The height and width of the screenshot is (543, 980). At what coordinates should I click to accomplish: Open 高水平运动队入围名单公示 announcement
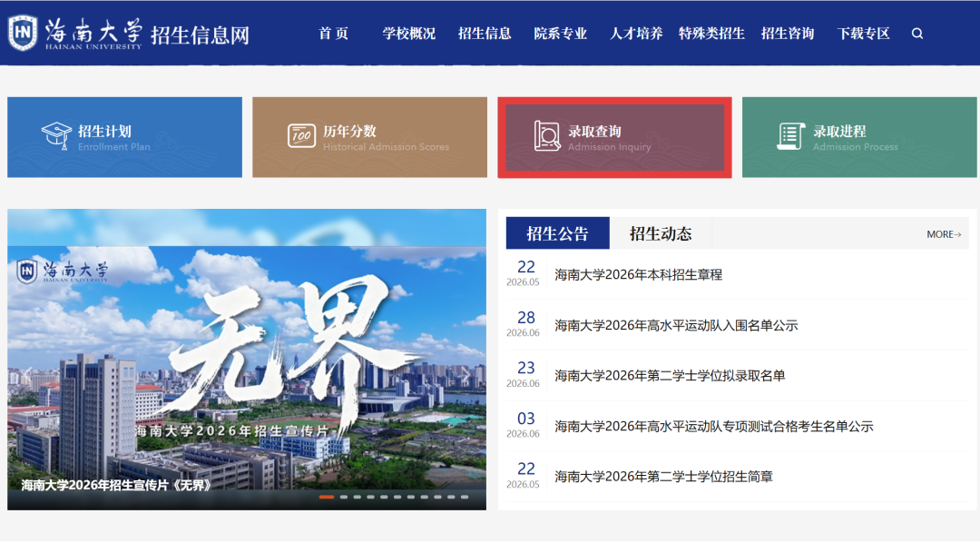click(x=676, y=325)
